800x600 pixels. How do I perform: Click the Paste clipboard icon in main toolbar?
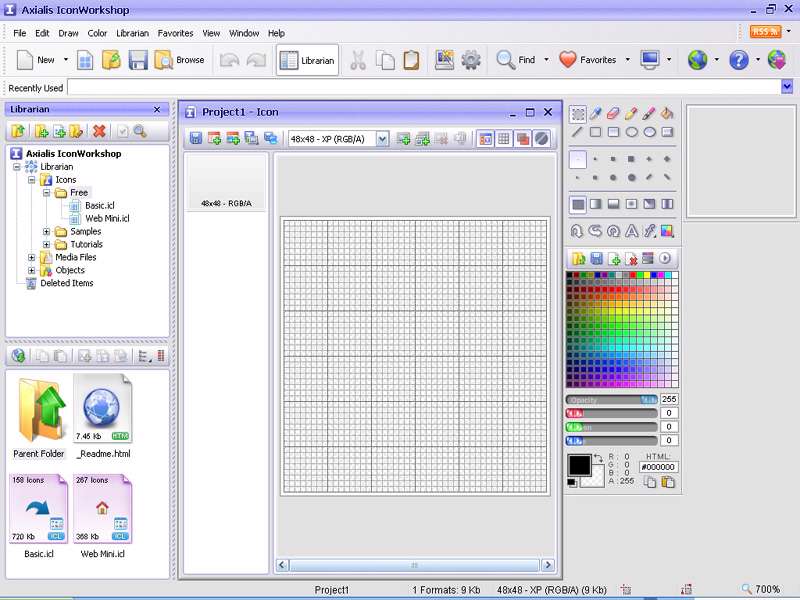coord(411,60)
